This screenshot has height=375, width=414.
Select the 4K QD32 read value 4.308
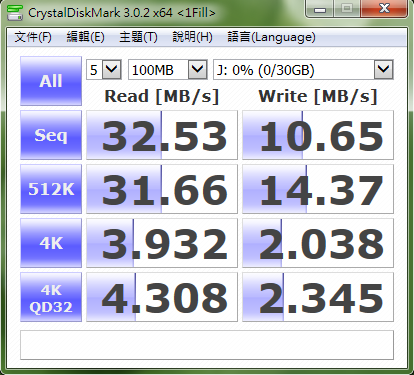pyautogui.click(x=162, y=297)
